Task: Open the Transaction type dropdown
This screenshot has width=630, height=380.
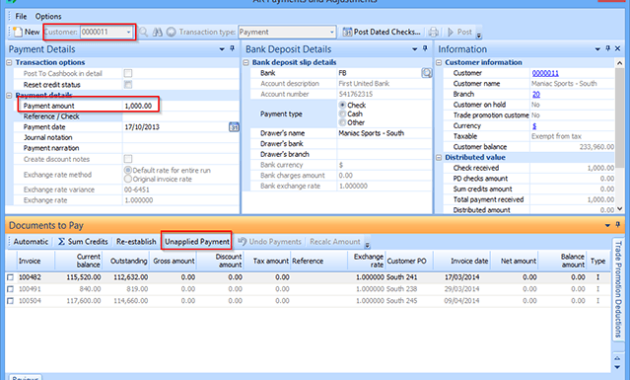Action: click(x=332, y=32)
